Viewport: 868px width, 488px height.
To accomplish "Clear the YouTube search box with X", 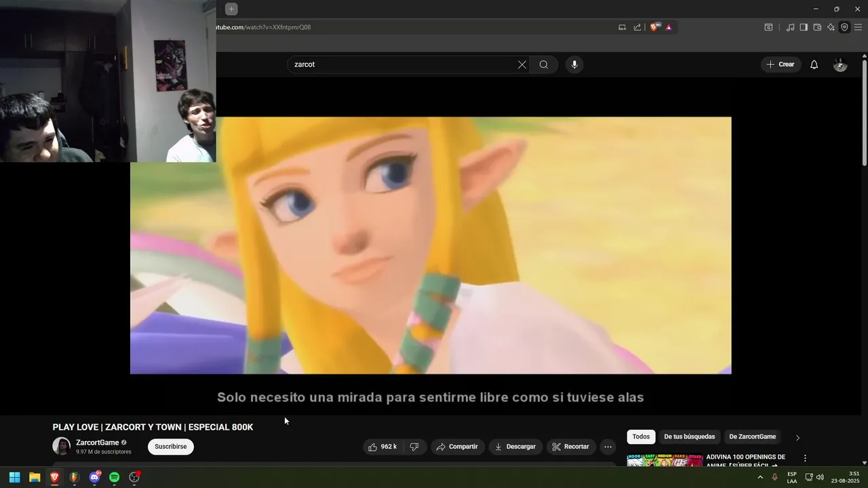I will pyautogui.click(x=522, y=64).
